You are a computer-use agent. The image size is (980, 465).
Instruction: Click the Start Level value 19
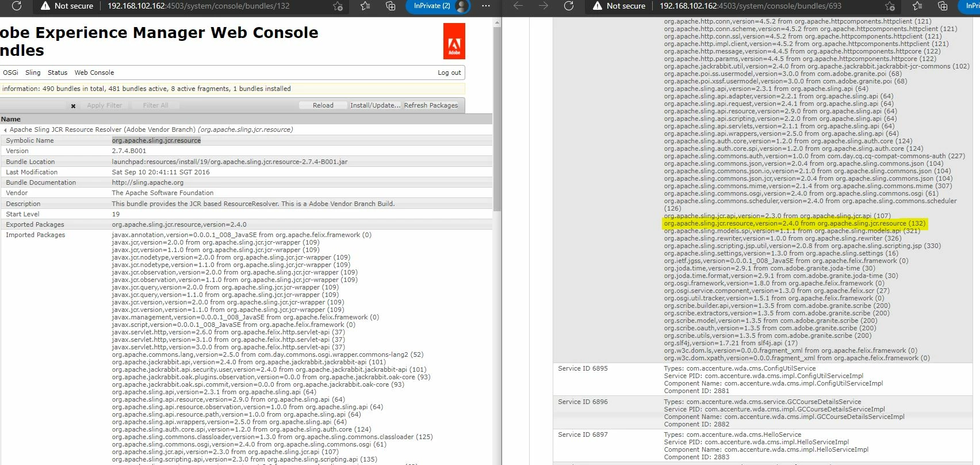click(x=116, y=214)
